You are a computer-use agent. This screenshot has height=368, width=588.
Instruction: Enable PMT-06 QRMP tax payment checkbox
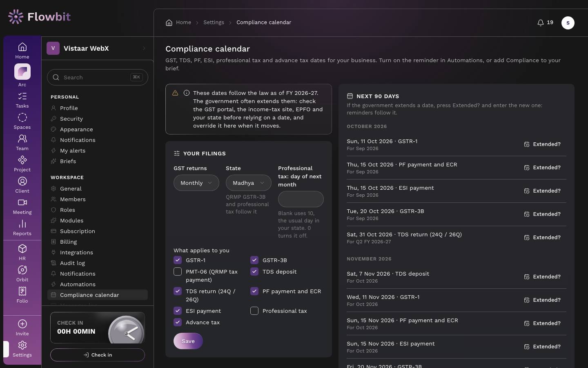pyautogui.click(x=178, y=272)
